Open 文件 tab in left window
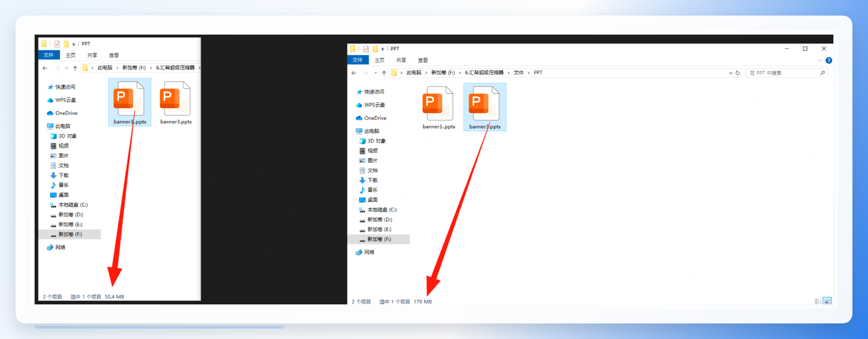The image size is (868, 339). pyautogui.click(x=49, y=55)
